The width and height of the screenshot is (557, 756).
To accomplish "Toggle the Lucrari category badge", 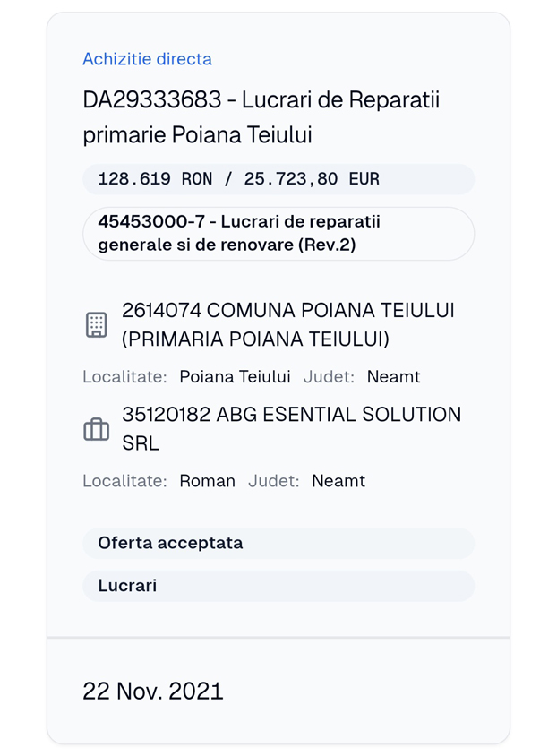I will coord(126,586).
